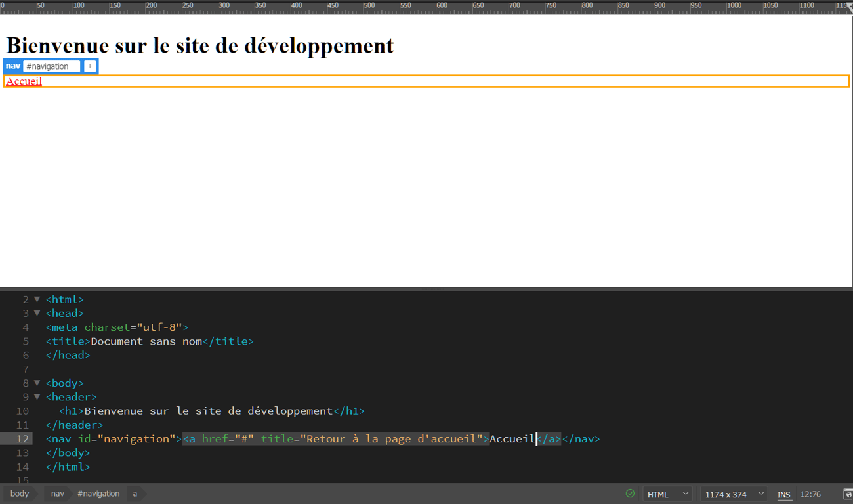Screen dimensions: 853x504
Task: Select the body tag in tag selector
Action: pos(20,493)
